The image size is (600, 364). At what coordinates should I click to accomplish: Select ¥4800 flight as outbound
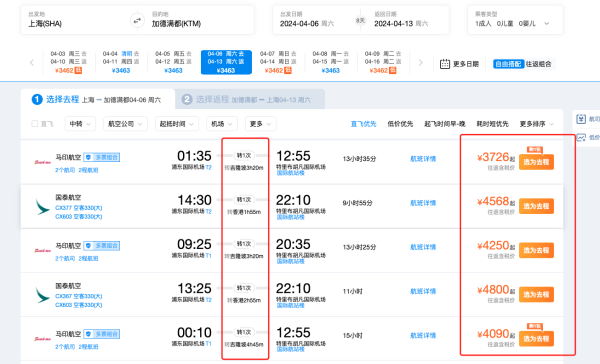(536, 294)
